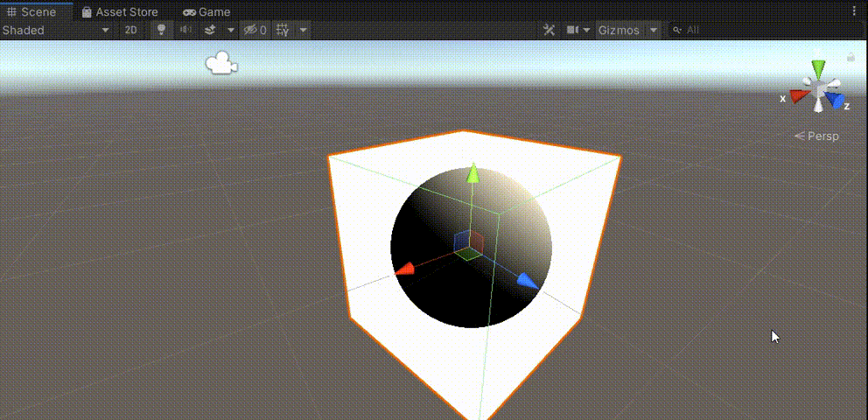868x420 pixels.
Task: Click the blue Z axis cone on orientation gizmo
Action: pyautogui.click(x=834, y=100)
